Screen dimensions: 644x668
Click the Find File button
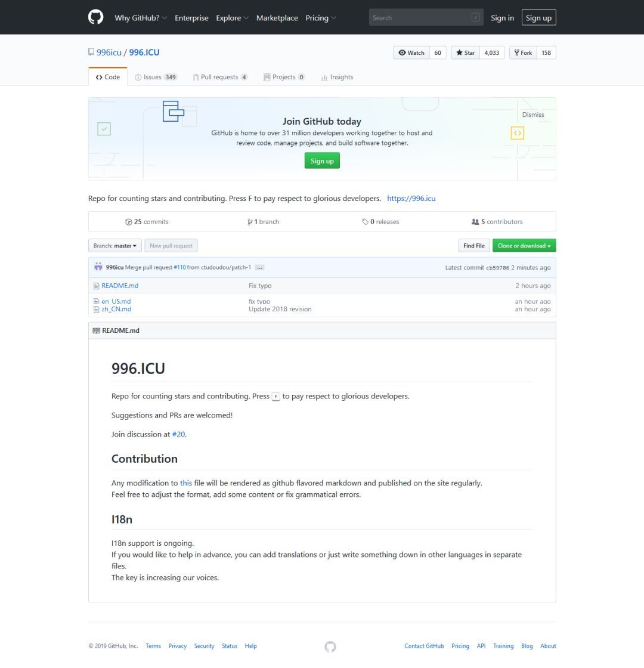coord(473,246)
